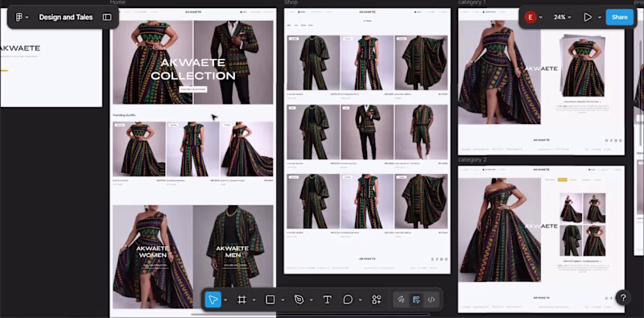Click the horizontal canvas scrollbar at bottom
The height and width of the screenshot is (318, 644).
(x=311, y=315)
